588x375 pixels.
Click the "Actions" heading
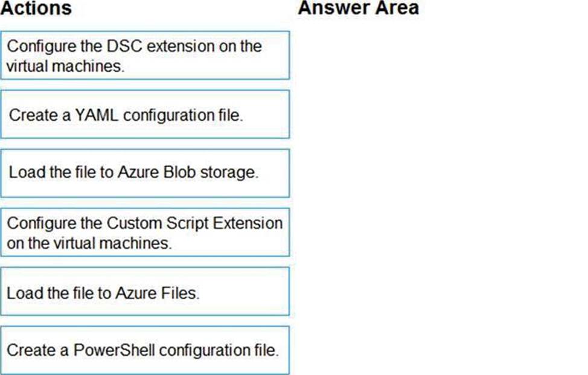[x=36, y=8]
